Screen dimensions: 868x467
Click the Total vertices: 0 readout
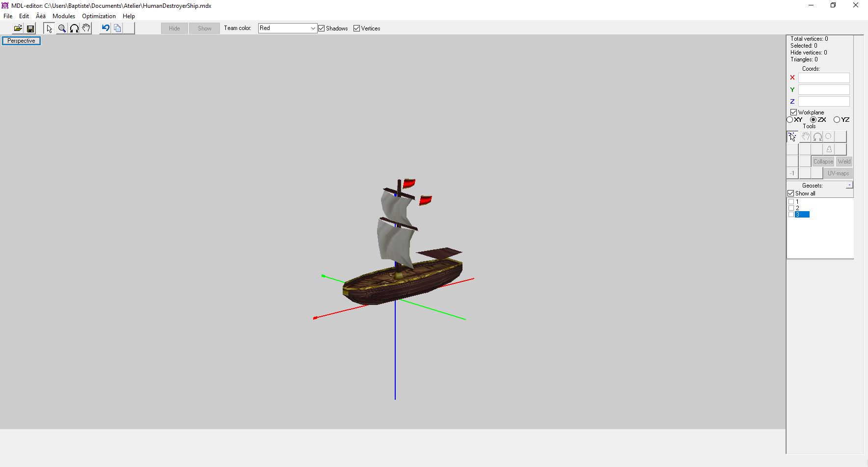(x=809, y=39)
